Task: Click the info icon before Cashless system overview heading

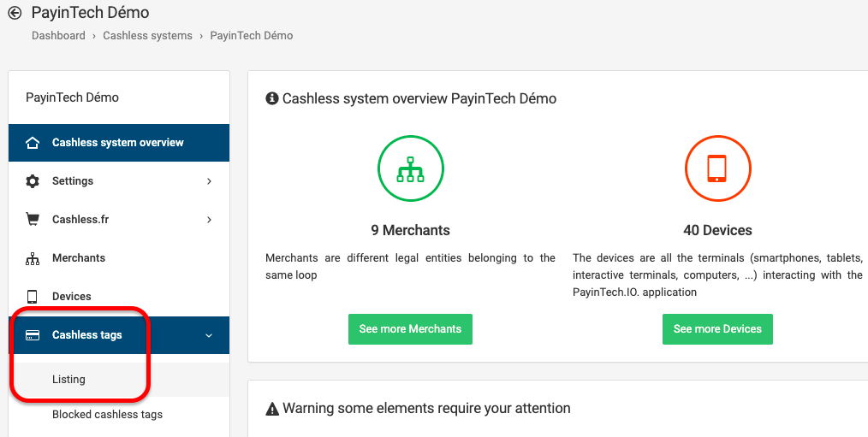Action: pos(272,98)
